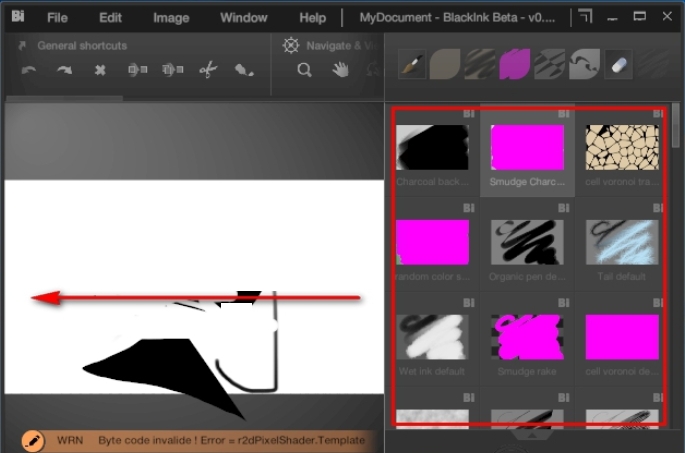This screenshot has width=685, height=453.
Task: Select the paintbrush brush preset icon
Action: coord(412,65)
